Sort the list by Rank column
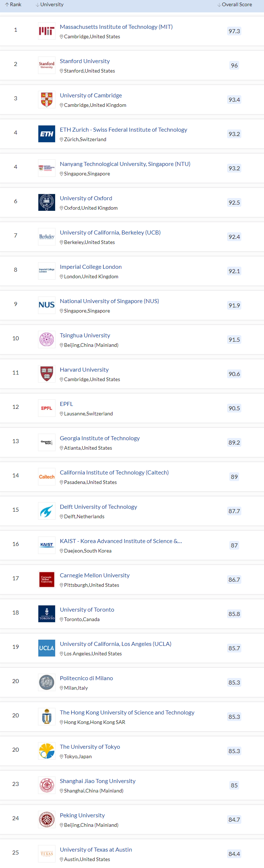 pos(14,5)
